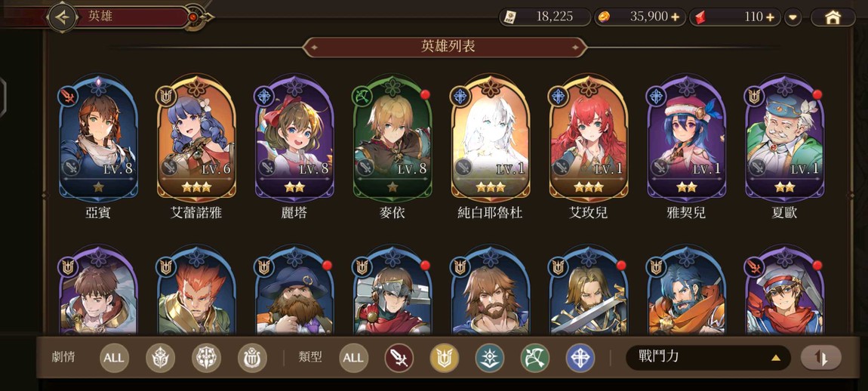Viewport: 868px width, 391px height.
Task: Select hero 艾蕾諾雅 card
Action: [196, 146]
